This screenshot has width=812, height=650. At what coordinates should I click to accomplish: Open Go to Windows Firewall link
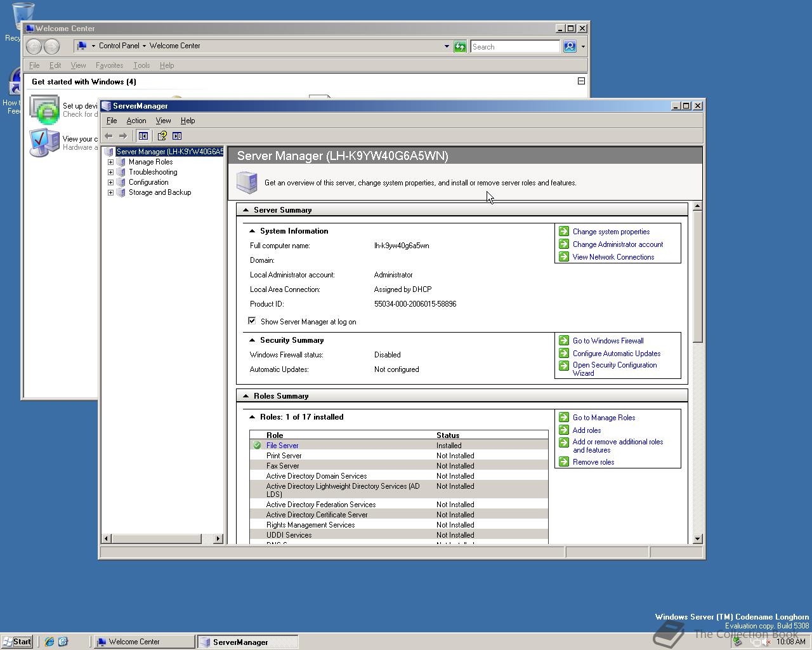(x=608, y=341)
